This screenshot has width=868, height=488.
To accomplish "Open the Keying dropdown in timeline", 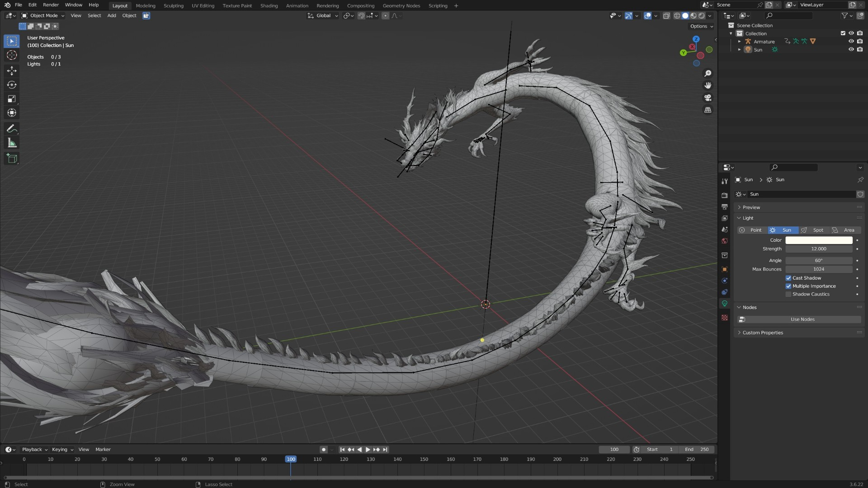I will (62, 450).
